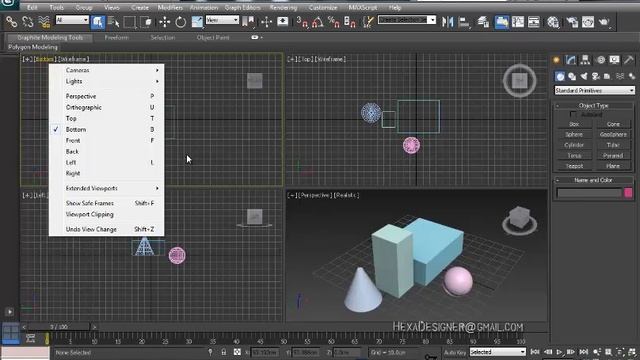The height and width of the screenshot is (360, 640).
Task: Click the time slider showing 0 / 100
Action: [x=59, y=327]
